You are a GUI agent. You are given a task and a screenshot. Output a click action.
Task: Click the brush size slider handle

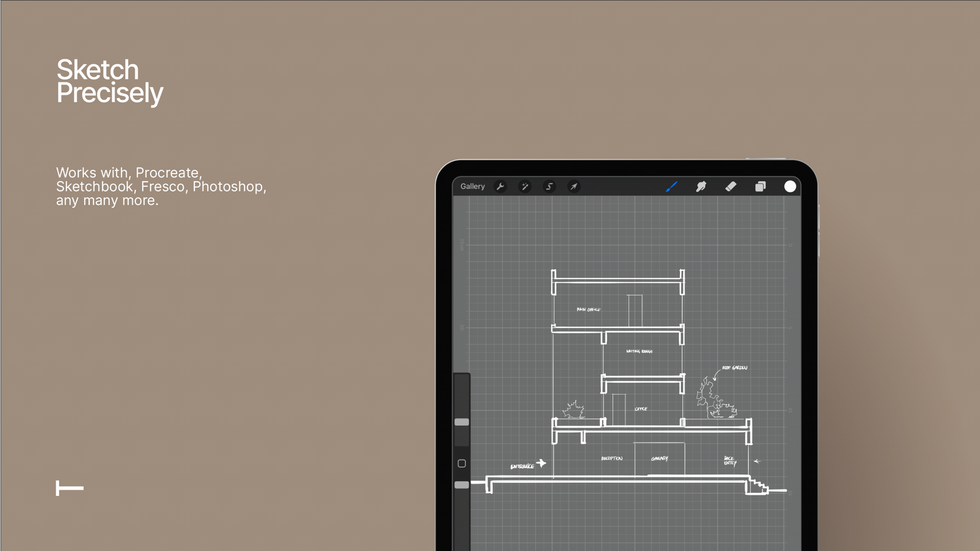pos(461,422)
